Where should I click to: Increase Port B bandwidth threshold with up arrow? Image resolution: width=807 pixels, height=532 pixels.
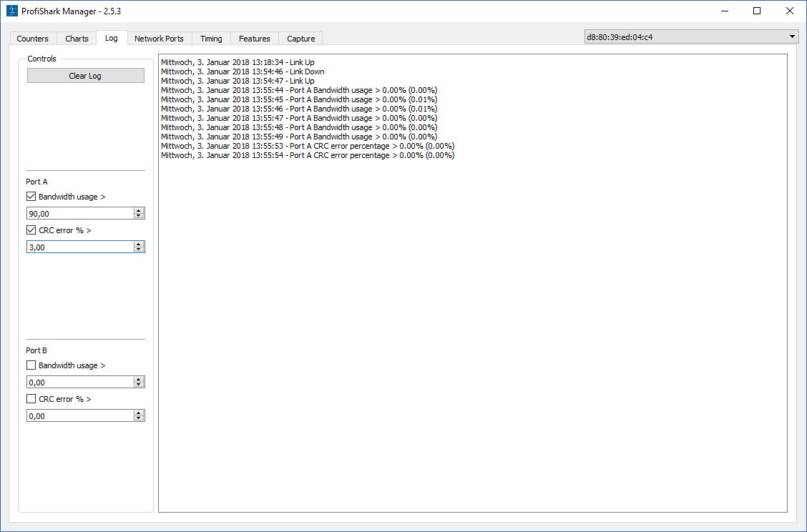tap(139, 379)
